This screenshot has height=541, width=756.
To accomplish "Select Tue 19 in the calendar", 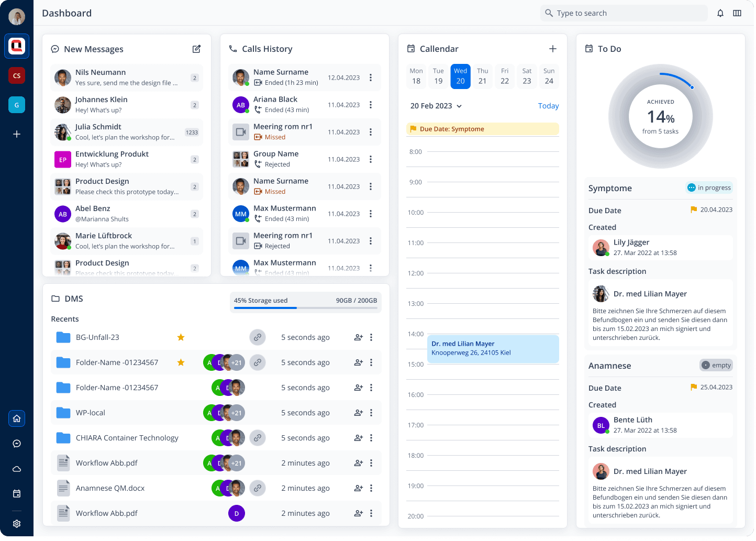I will click(438, 76).
